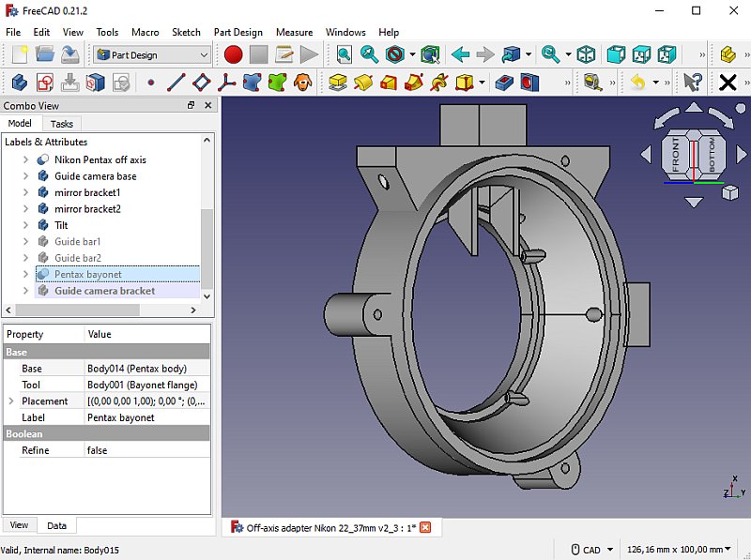Click the Hole tool icon
Viewport: 751px width, 560px height.
point(529,83)
